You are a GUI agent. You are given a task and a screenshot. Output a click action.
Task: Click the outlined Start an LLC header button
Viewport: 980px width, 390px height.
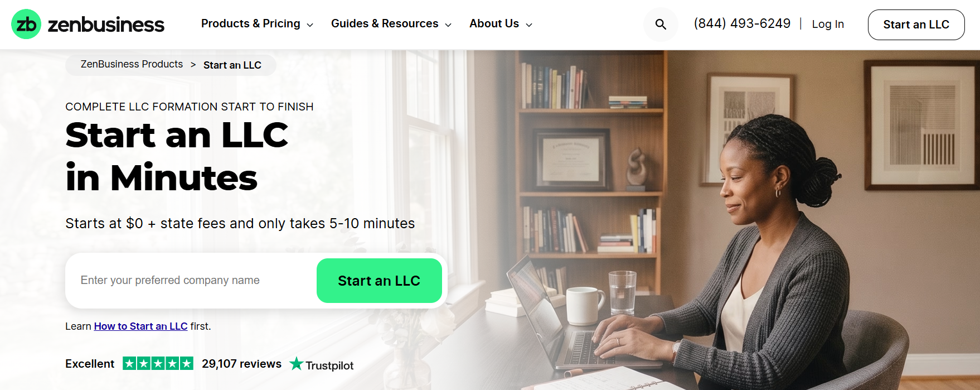point(916,25)
